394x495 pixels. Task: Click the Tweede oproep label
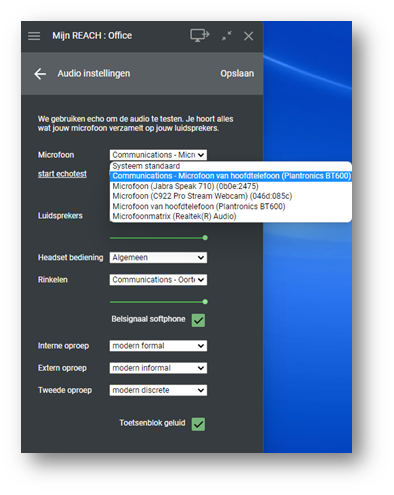[65, 390]
